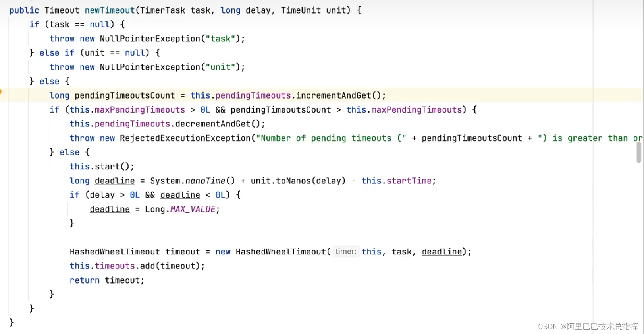Click 'timeouts' field in add call
This screenshot has height=334, width=644.
click(x=115, y=266)
